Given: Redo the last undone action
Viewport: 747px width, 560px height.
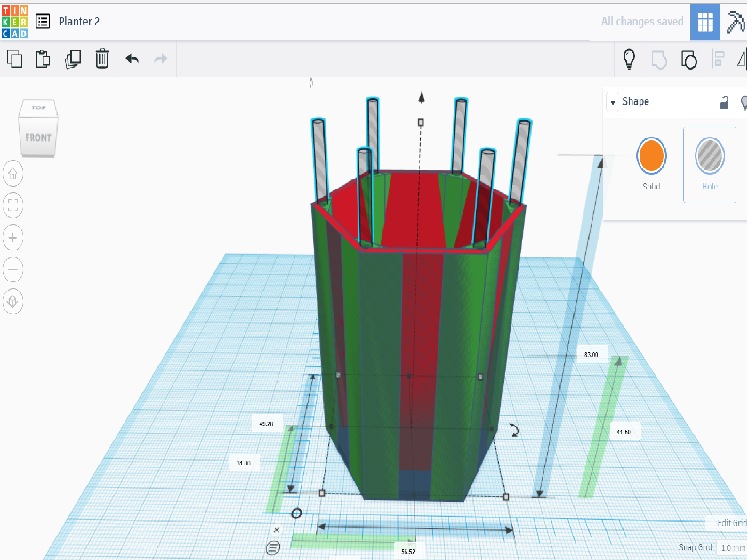Looking at the screenshot, I should (161, 59).
